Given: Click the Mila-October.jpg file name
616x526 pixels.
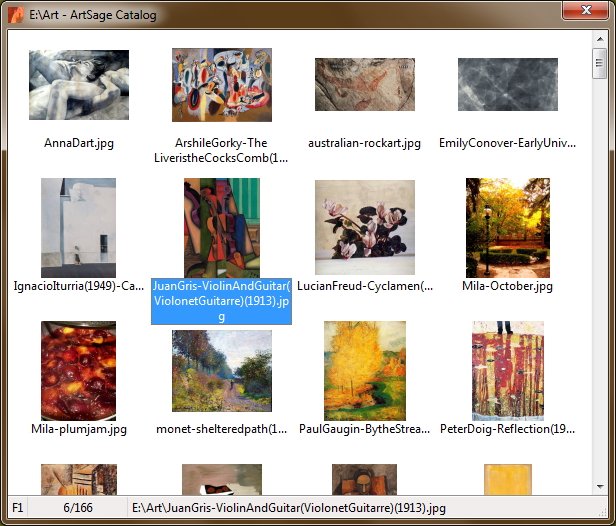Looking at the screenshot, I should coord(508,286).
